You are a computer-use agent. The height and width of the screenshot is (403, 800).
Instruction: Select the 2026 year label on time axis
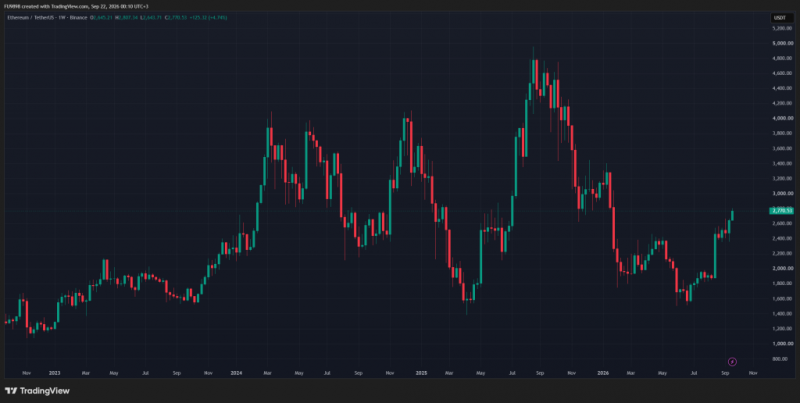click(x=604, y=373)
